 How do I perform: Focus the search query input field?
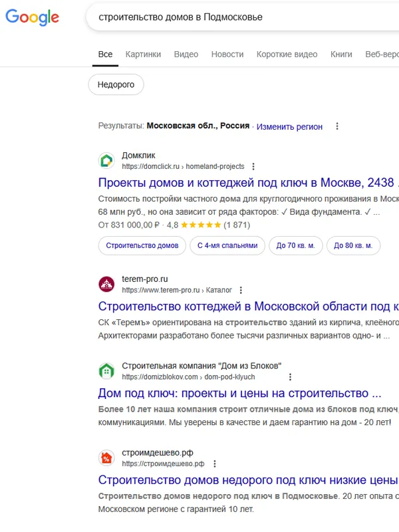[244, 17]
